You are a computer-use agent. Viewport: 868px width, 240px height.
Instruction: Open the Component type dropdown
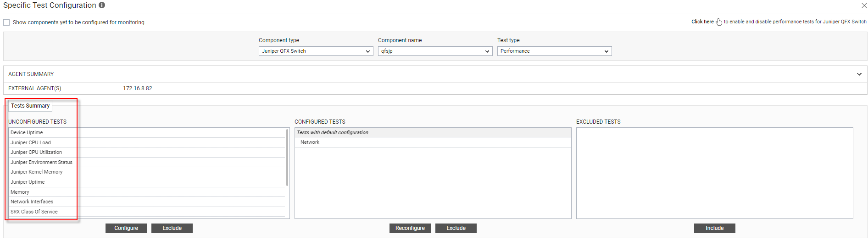(316, 51)
